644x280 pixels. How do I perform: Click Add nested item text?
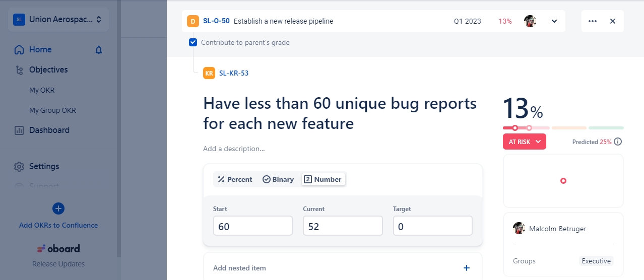click(239, 268)
